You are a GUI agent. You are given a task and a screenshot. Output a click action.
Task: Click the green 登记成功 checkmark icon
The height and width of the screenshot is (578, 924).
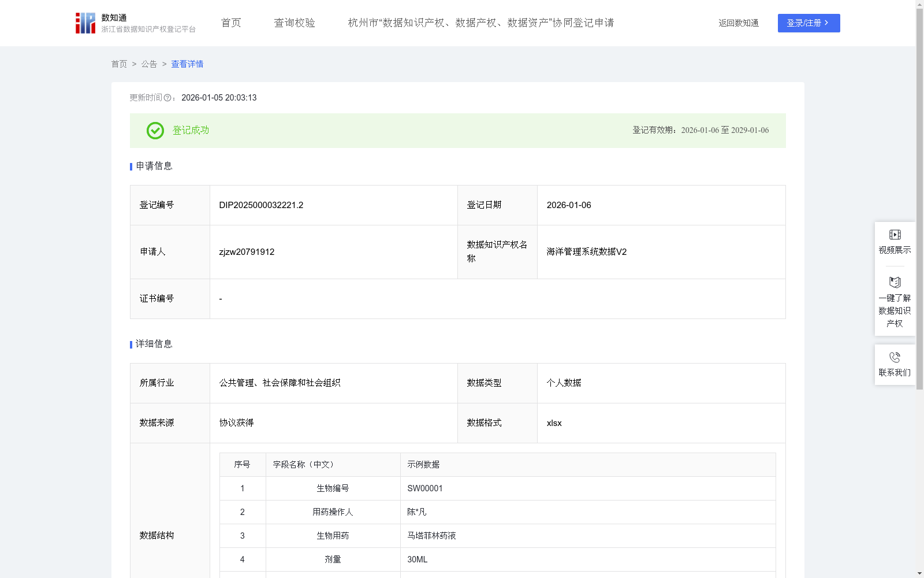tap(155, 131)
